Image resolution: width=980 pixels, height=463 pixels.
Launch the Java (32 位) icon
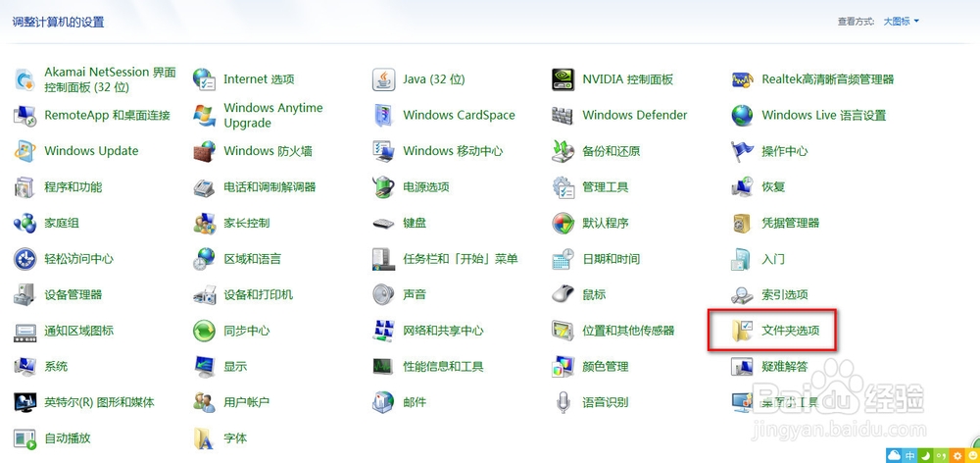pos(384,79)
